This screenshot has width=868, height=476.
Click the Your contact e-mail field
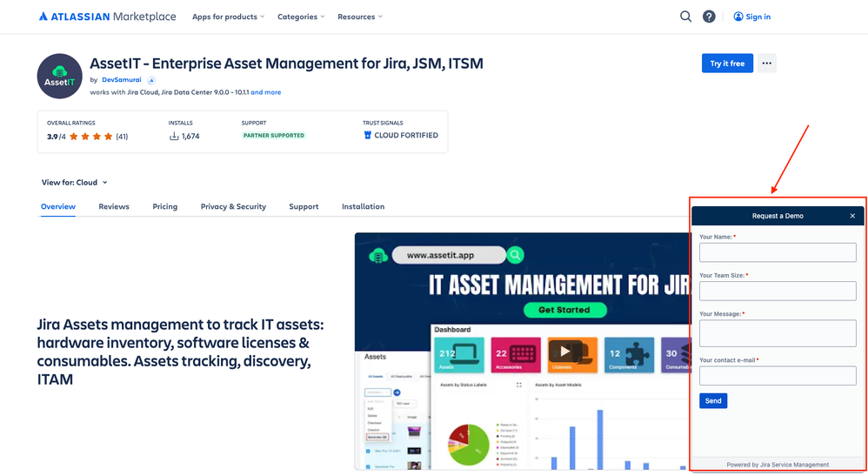(778, 376)
